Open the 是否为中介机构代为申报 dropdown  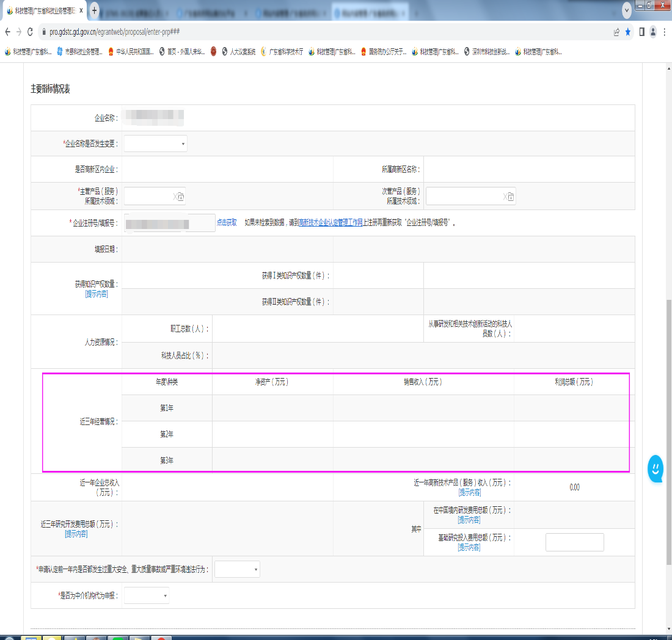(147, 596)
